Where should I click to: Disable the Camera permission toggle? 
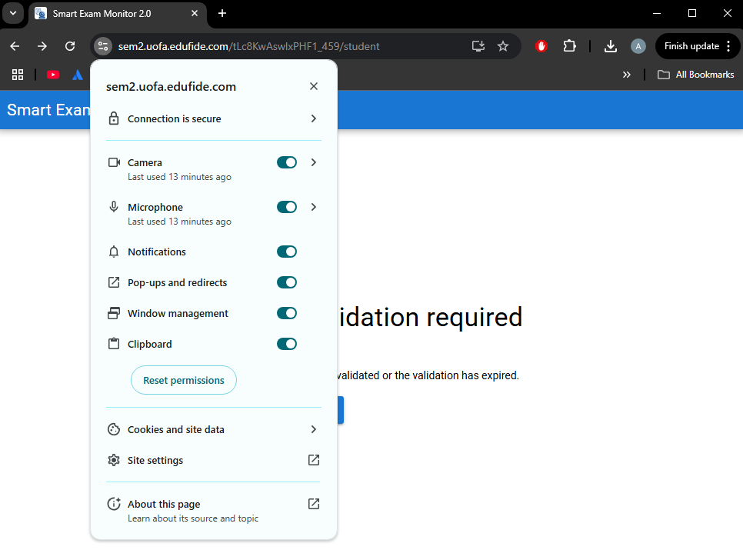286,162
